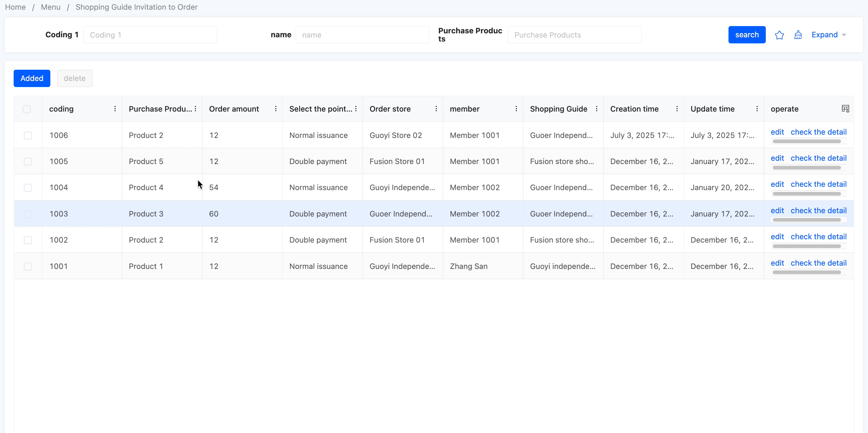
Task: Focus the Purchase Products input field
Action: (574, 35)
